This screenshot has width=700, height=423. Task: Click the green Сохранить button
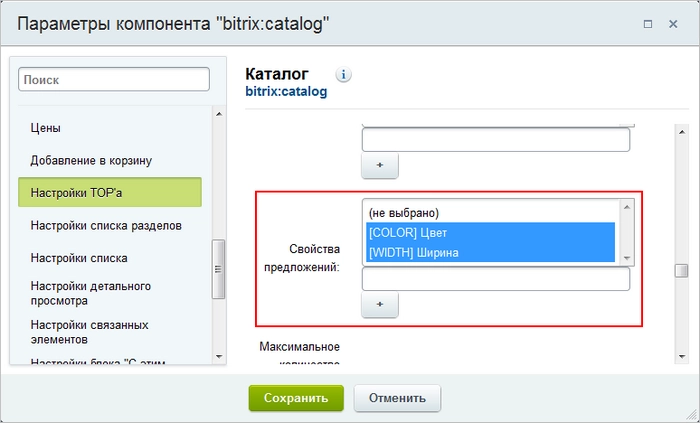coord(296,398)
